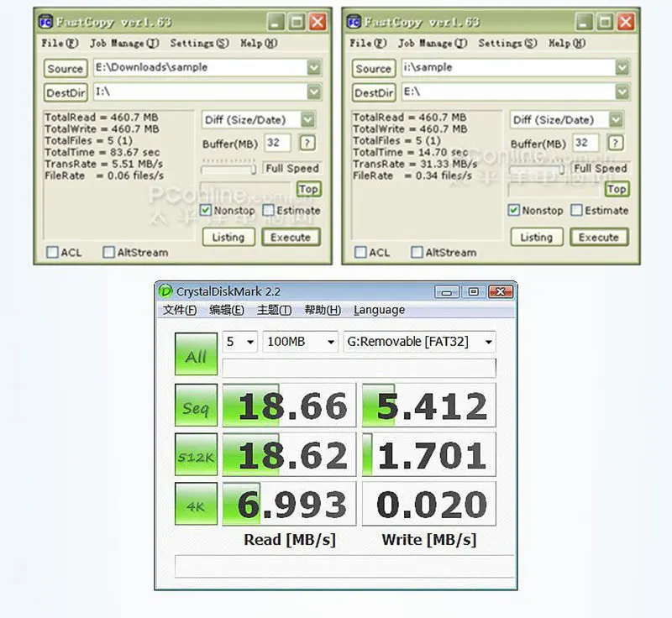Screen dimensions: 672x618
Task: Click FastCopy app icon in DestDir E:\ window
Action: pos(354,22)
